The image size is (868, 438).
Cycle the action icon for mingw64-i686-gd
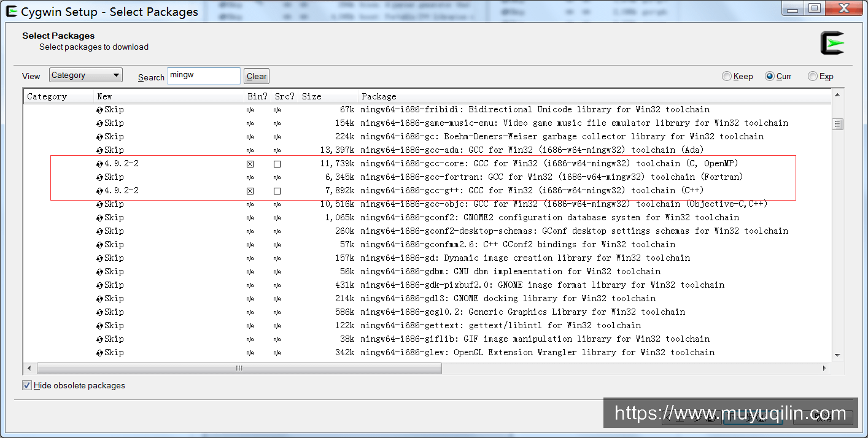point(99,258)
